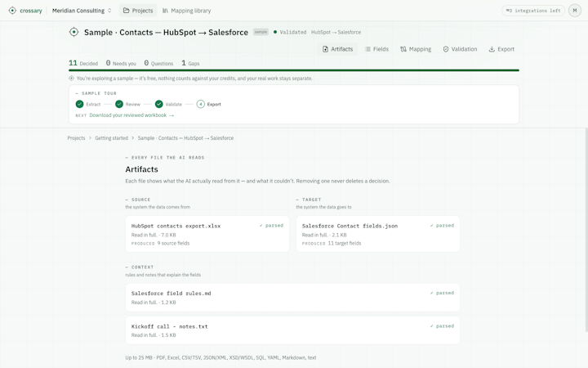
Task: Click the Extract step checkmark
Action: click(79, 105)
